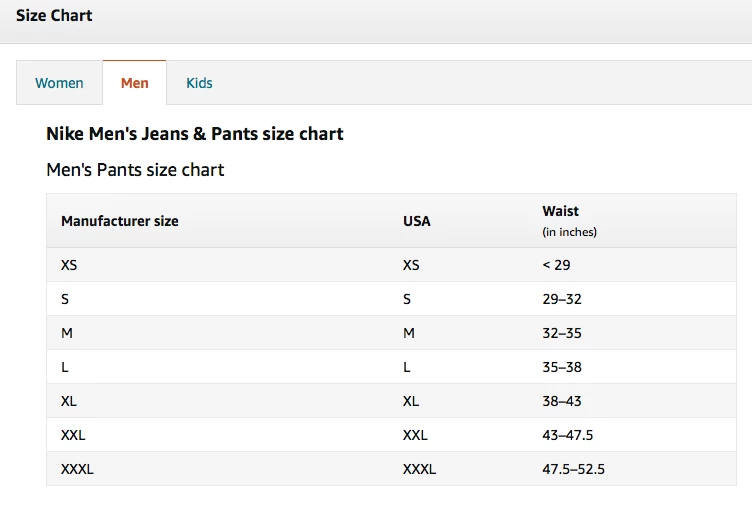Click the Nike Men's Jeans & Pants heading
The image size is (752, 511).
point(195,134)
